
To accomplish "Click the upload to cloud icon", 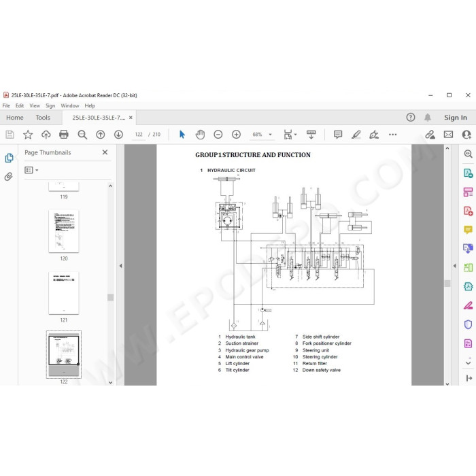I will click(x=46, y=135).
